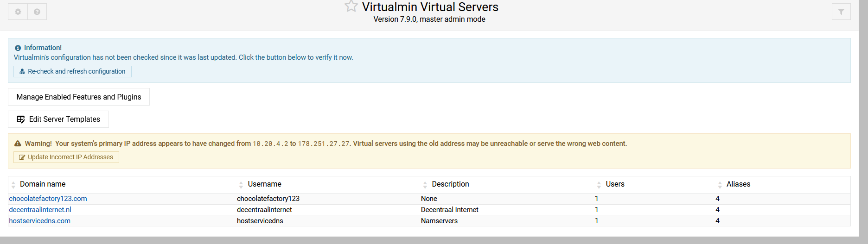Click sort arrows beside Aliases column
The image size is (868, 244).
pyautogui.click(x=720, y=185)
